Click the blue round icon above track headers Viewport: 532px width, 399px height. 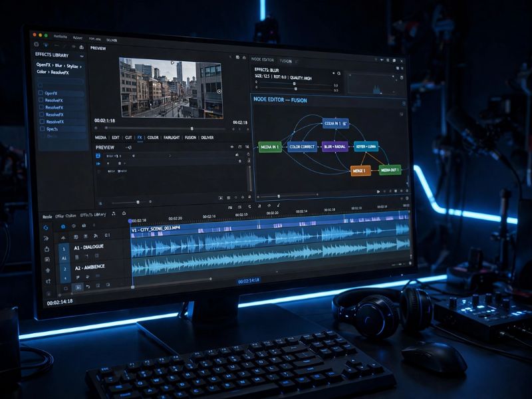pos(63,226)
